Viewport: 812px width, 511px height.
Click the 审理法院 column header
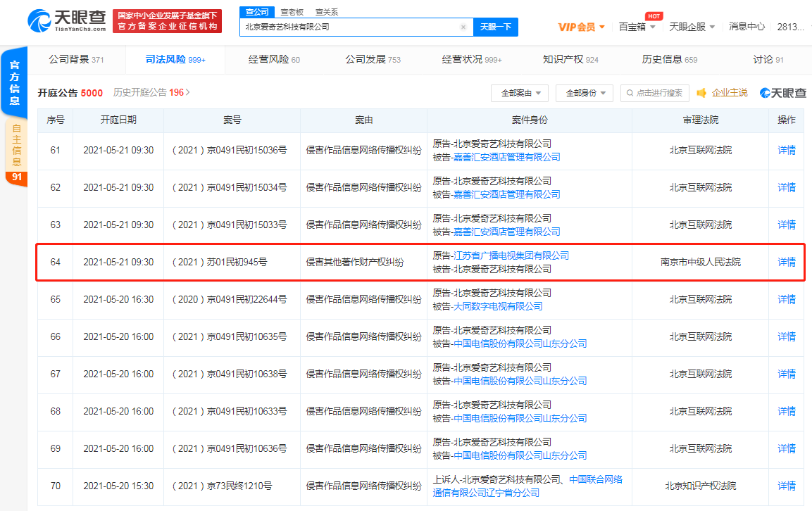700,120
